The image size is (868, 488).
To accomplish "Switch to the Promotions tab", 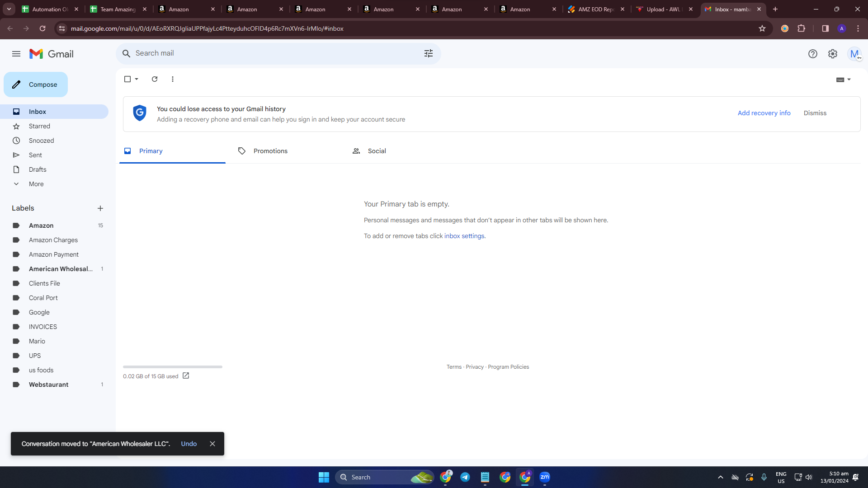I will click(x=287, y=151).
